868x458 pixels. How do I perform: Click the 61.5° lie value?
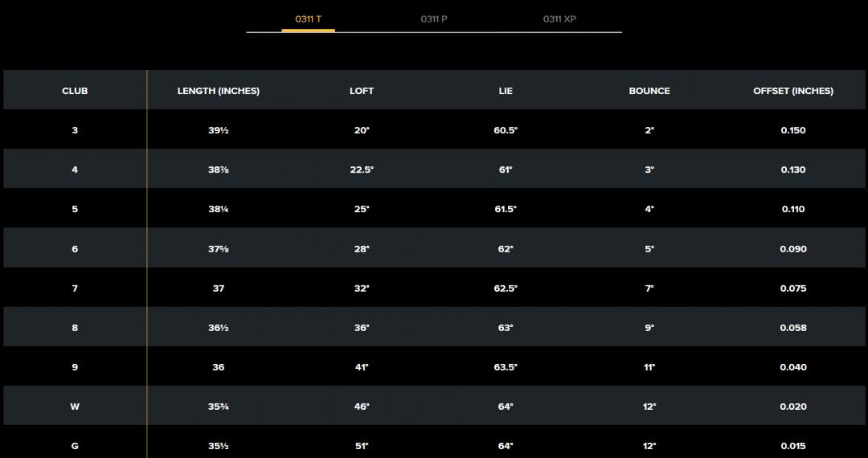(x=506, y=209)
